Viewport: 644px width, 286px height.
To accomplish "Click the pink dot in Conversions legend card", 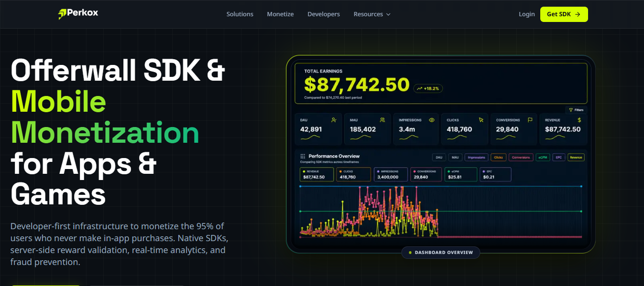I will 415,171.
